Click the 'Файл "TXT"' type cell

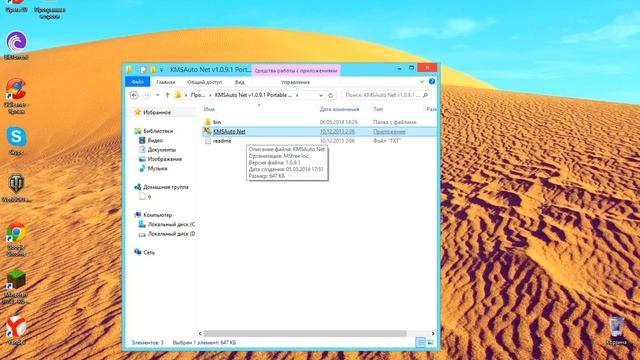click(387, 141)
